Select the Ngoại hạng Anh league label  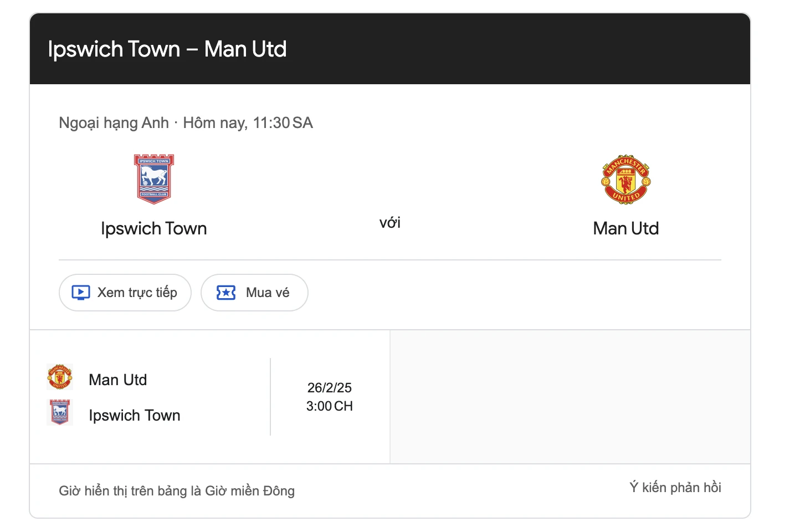point(114,123)
